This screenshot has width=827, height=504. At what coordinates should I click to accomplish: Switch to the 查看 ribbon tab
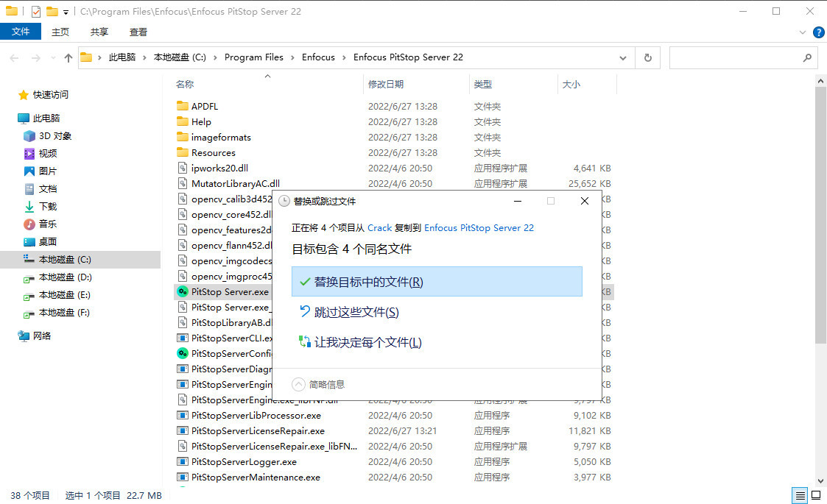[x=138, y=32]
